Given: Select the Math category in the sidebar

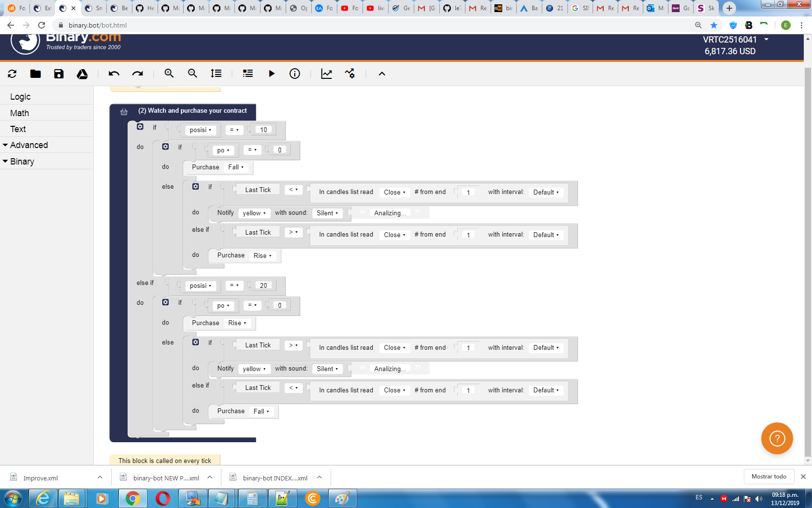Looking at the screenshot, I should (19, 113).
